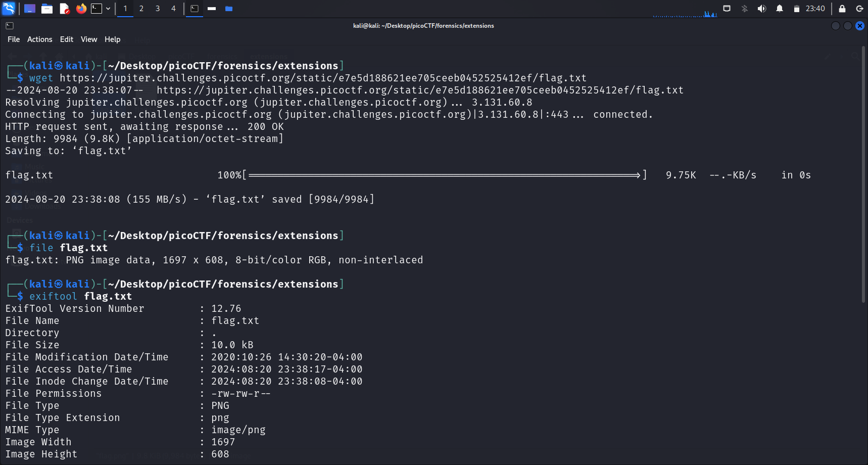868x465 pixels.
Task: Open the Actions menu
Action: click(39, 39)
